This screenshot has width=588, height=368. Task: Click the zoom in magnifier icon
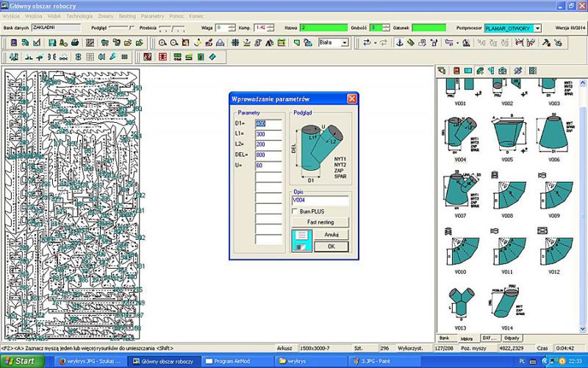162,43
